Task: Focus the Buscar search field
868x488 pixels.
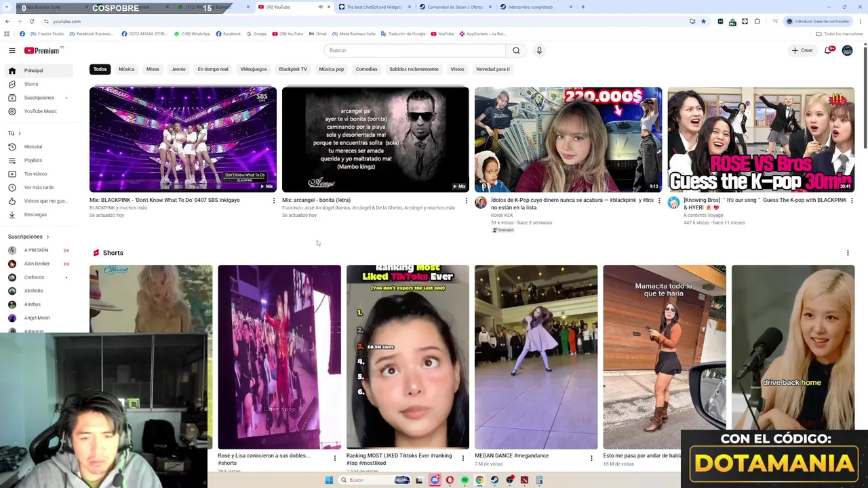Action: tap(414, 50)
